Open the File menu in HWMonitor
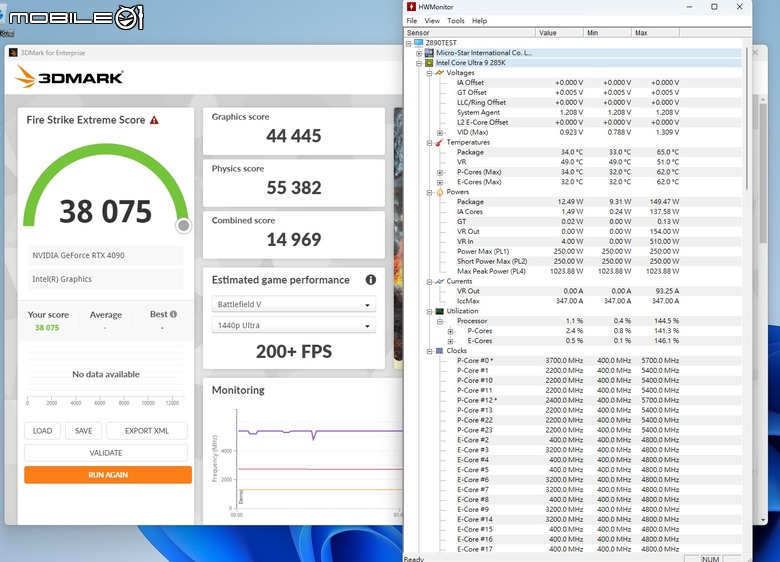The height and width of the screenshot is (562, 780). [412, 21]
